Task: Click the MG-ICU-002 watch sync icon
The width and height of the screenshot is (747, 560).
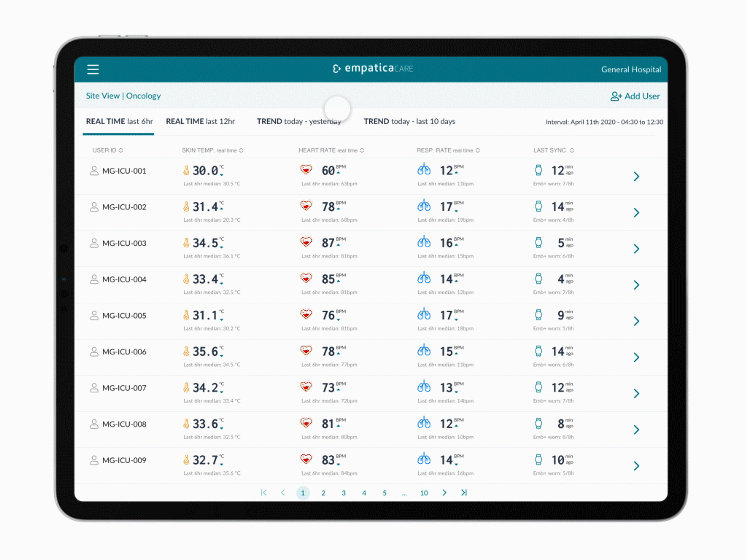Action: pos(538,206)
